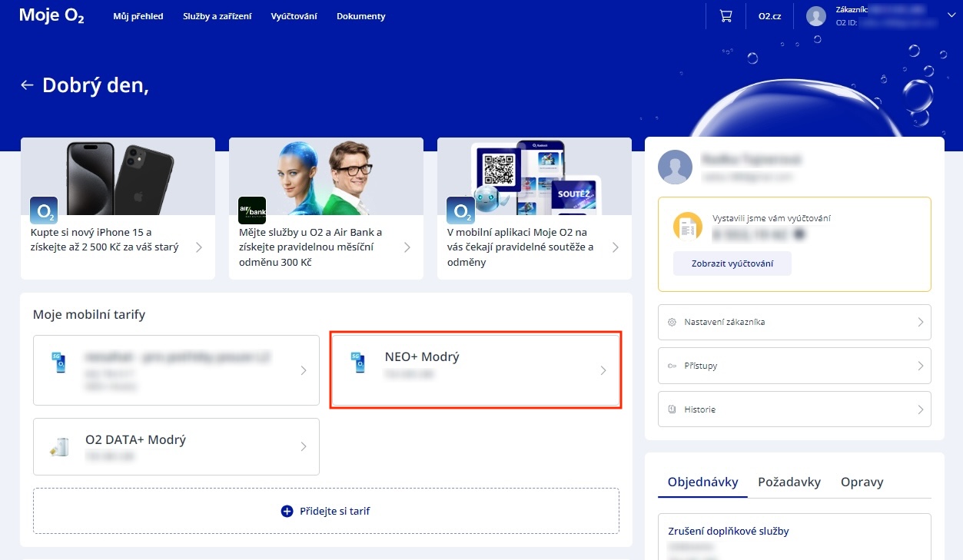Open the Vyúčtování menu item
963x560 pixels.
294,16
